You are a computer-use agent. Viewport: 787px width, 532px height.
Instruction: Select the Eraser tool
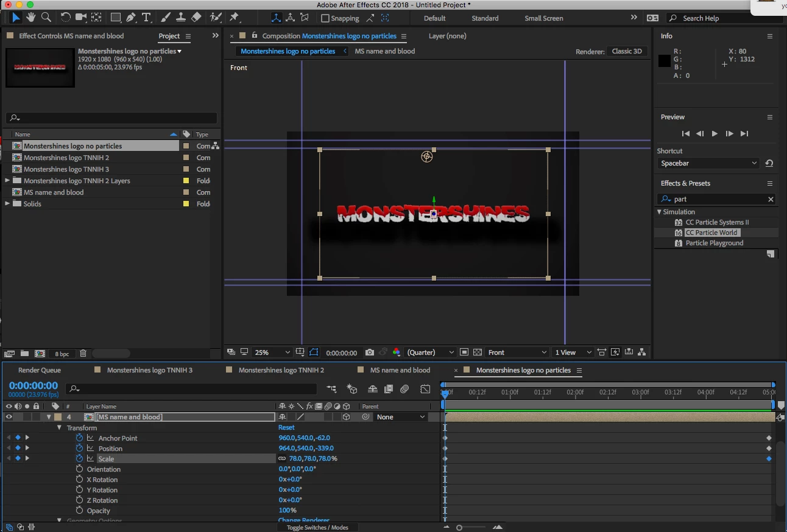tap(196, 18)
